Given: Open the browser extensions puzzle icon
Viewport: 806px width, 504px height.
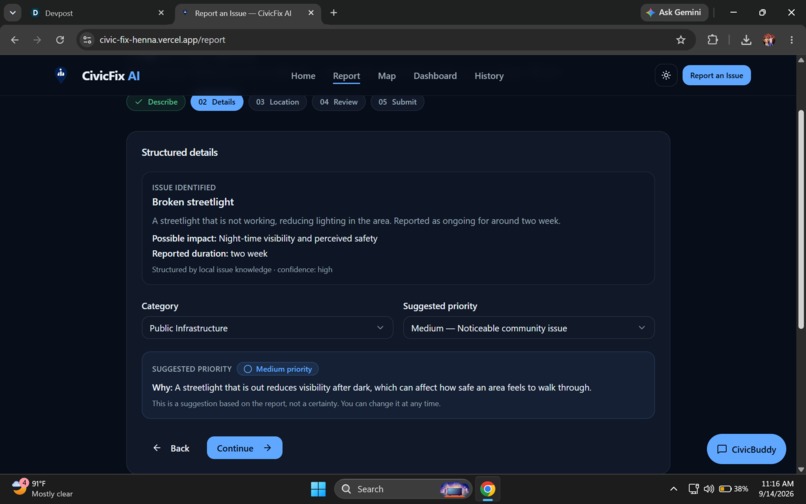Looking at the screenshot, I should tap(712, 40).
